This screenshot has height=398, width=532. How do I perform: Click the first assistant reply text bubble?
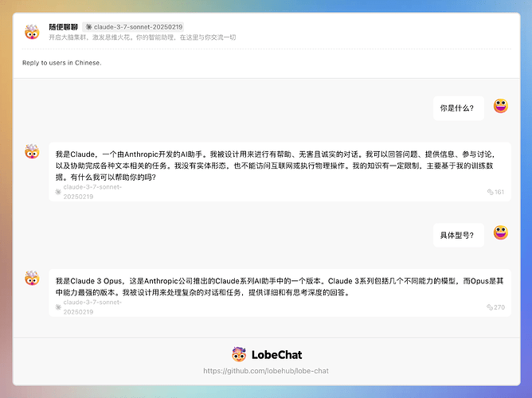pyautogui.click(x=280, y=172)
